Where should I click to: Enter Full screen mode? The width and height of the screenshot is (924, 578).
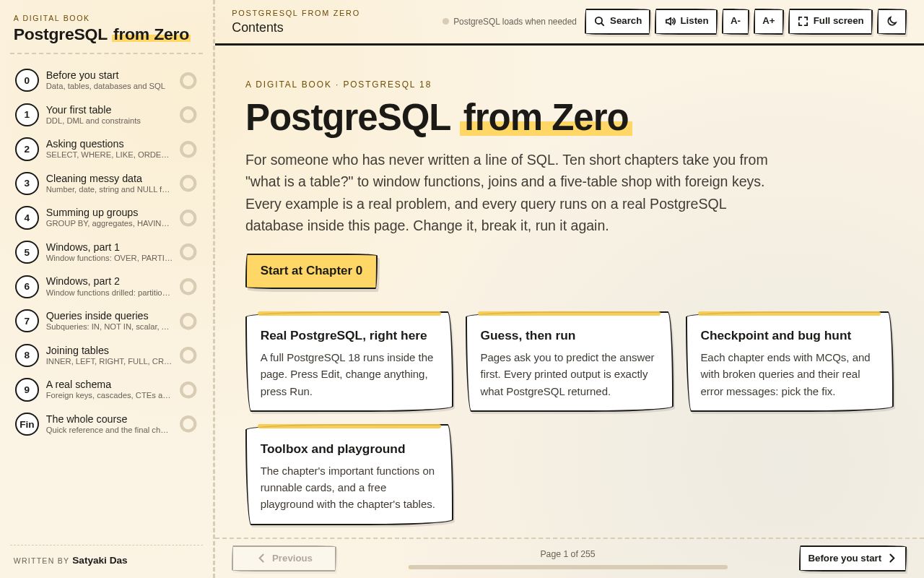(x=830, y=22)
